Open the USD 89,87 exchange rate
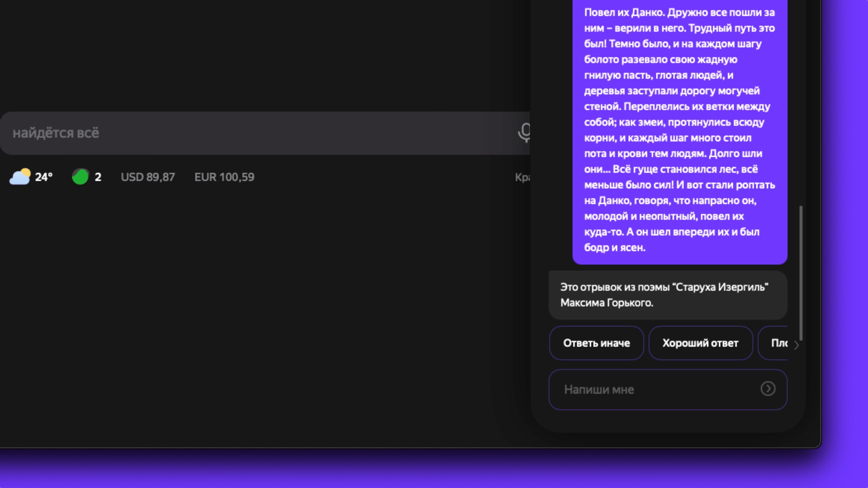Image resolution: width=868 pixels, height=488 pixels. pos(147,177)
